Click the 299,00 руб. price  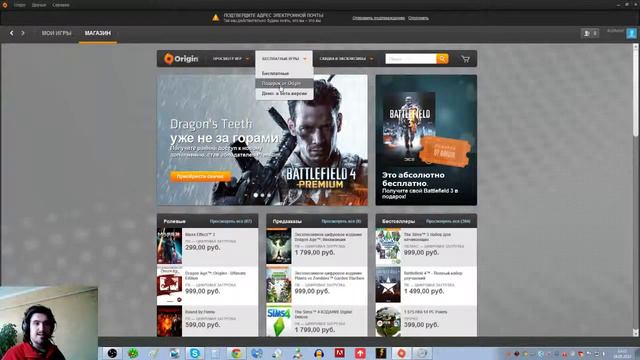tap(202, 247)
